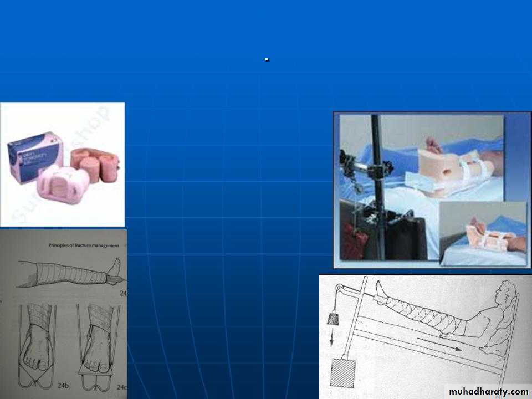Click the reclining patient's head in diagram
532x399 pixels.
[x=504, y=291]
